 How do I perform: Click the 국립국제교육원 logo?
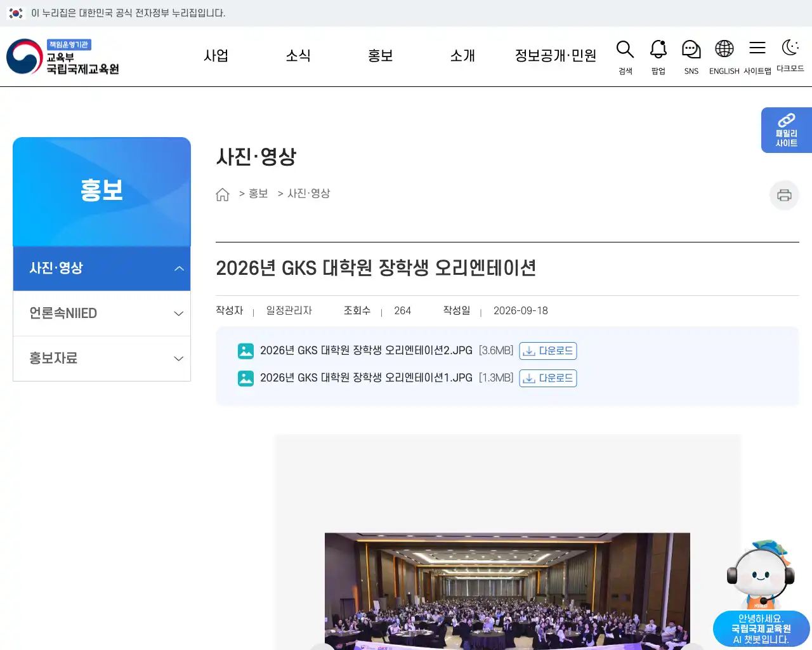coord(63,56)
